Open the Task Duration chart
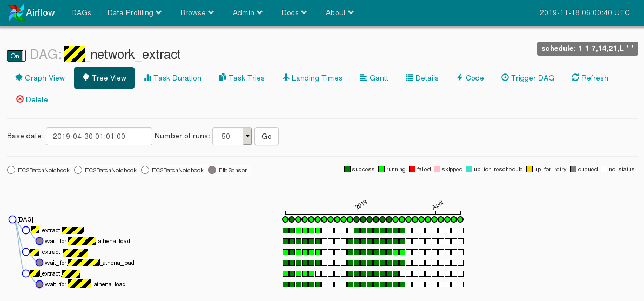 [172, 78]
